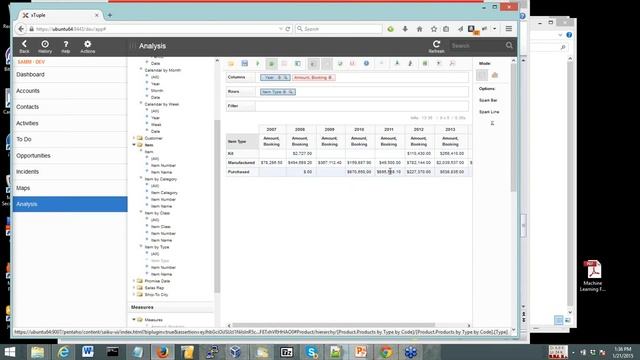This screenshot has height=360, width=640.
Task: Click the empty Filter drop area
Action: (x=362, y=106)
